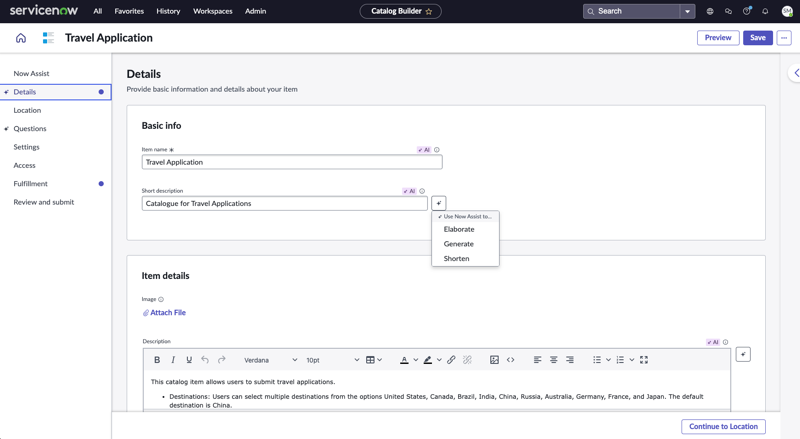This screenshot has width=800, height=439.
Task: Open the Search scope dropdown arrow
Action: [688, 11]
